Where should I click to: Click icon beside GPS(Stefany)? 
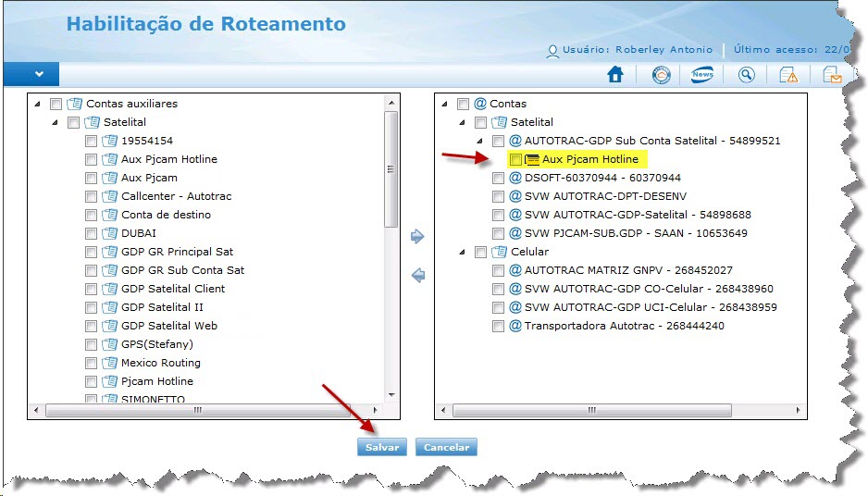point(109,344)
